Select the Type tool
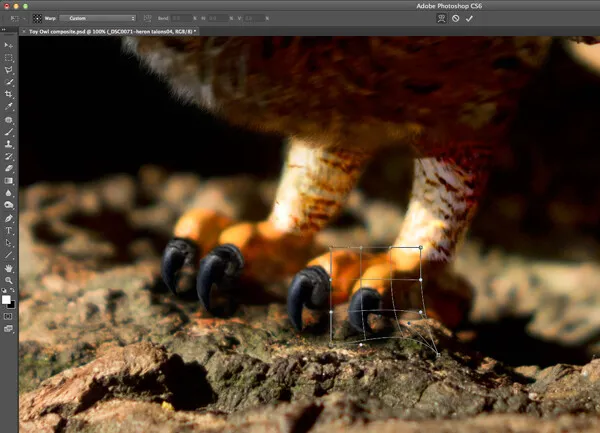 click(x=9, y=230)
